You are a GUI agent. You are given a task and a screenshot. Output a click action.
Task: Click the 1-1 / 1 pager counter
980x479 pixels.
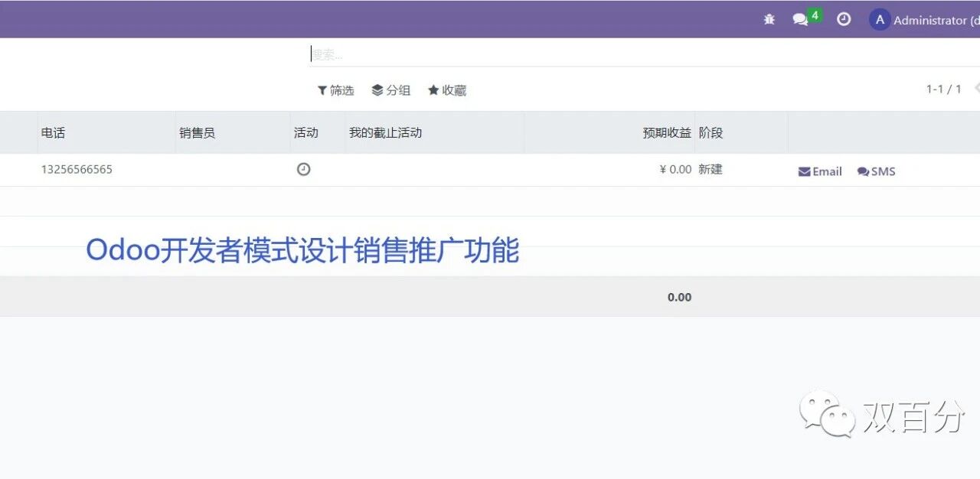point(943,89)
